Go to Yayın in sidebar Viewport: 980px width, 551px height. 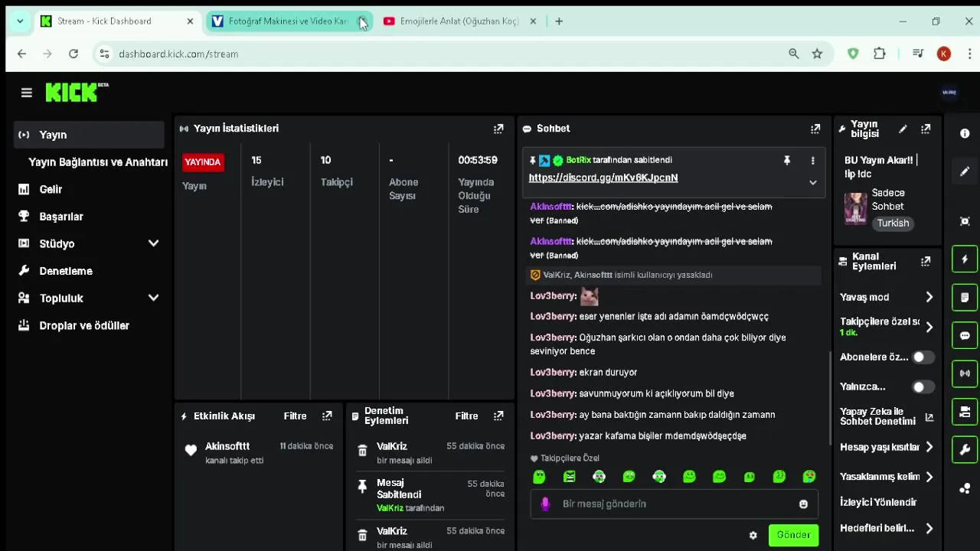coord(89,135)
